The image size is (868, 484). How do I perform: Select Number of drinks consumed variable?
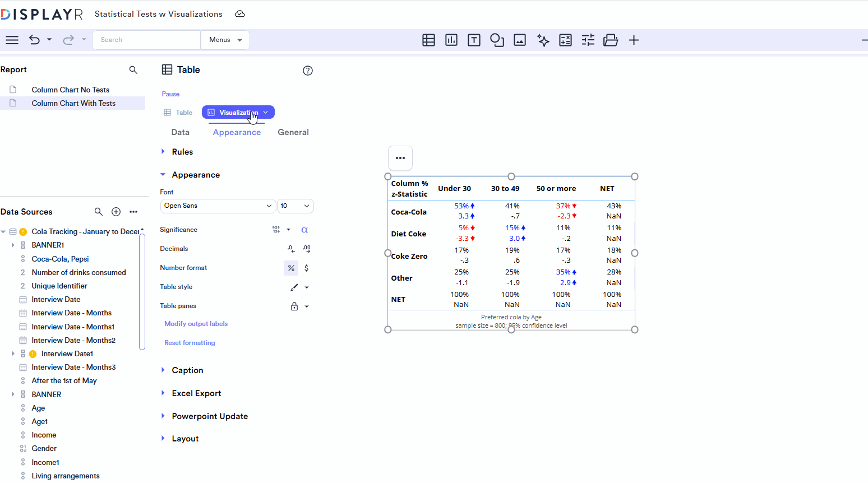point(79,273)
